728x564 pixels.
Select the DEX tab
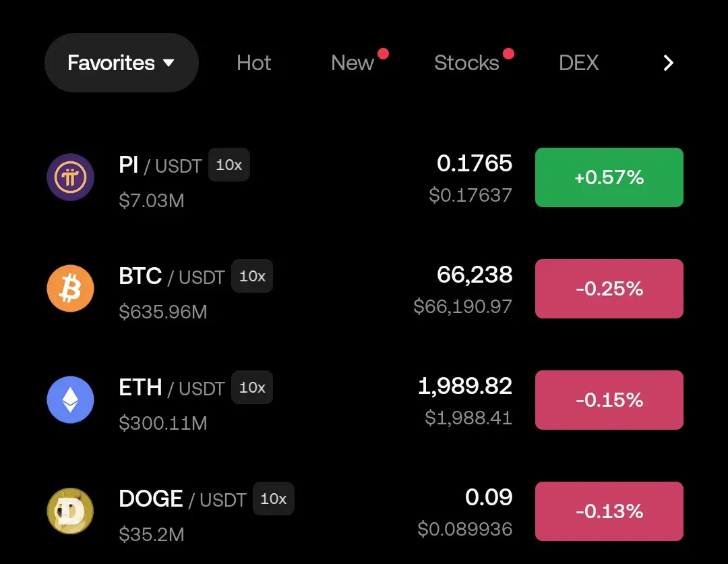click(x=578, y=63)
